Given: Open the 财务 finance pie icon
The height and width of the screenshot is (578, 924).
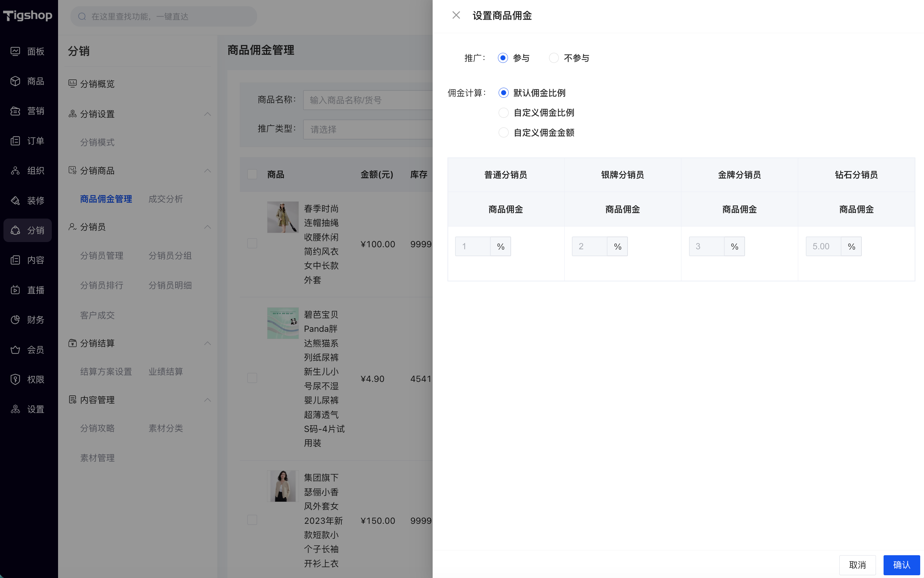Looking at the screenshot, I should [15, 320].
